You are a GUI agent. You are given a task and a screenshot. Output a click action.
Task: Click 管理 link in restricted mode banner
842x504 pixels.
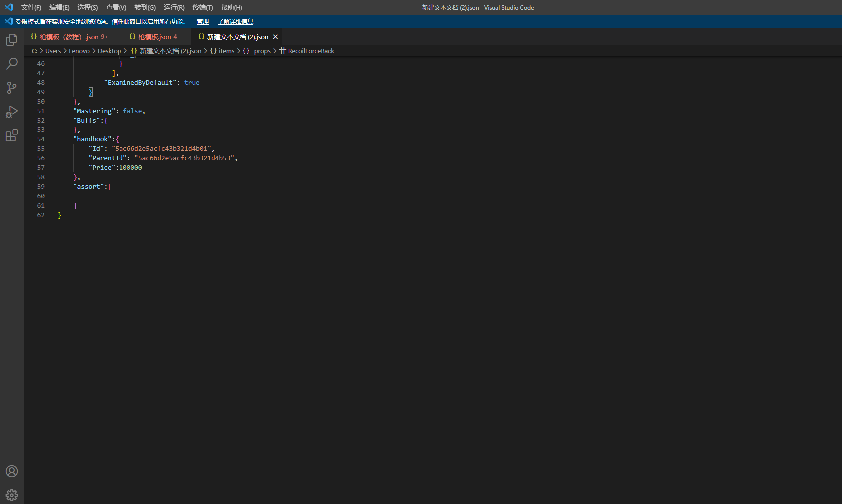203,21
